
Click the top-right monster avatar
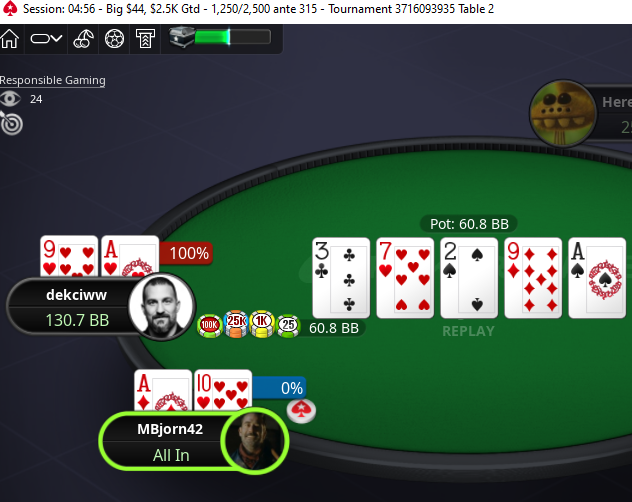(563, 114)
